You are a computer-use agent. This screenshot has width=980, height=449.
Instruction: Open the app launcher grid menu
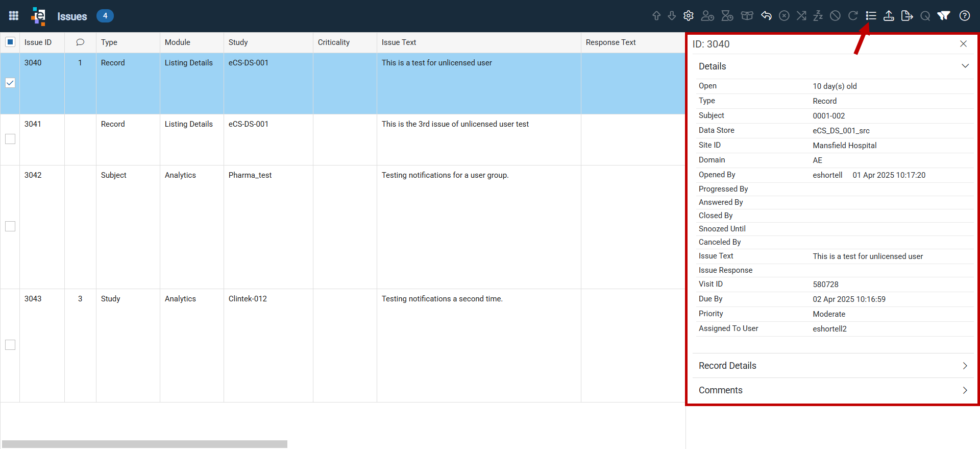click(x=14, y=16)
